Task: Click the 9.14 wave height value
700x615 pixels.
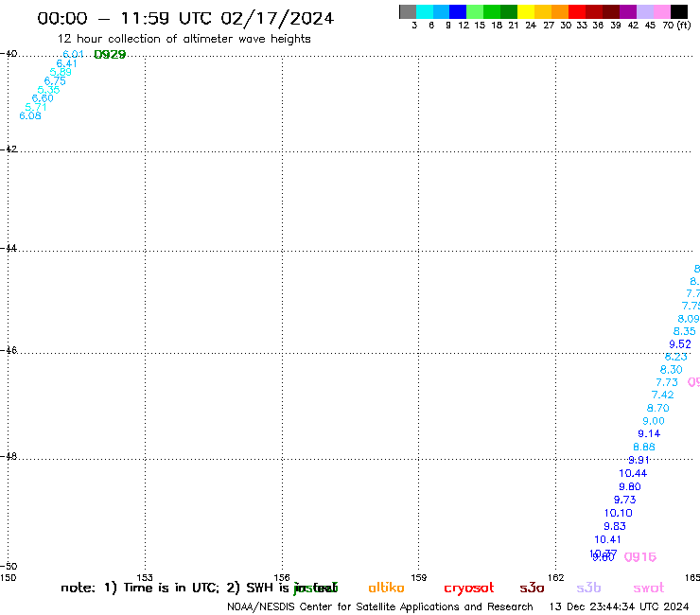Action: coord(649,433)
